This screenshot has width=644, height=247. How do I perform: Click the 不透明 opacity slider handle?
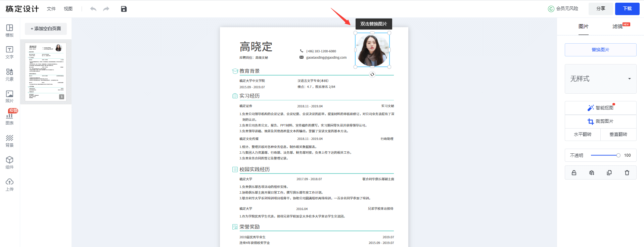point(618,155)
